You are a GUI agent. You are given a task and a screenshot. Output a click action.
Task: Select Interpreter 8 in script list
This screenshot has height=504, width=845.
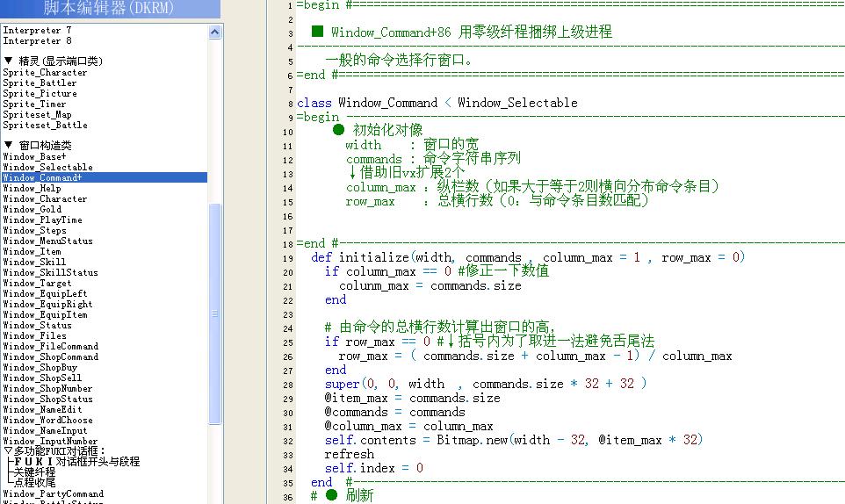tap(37, 41)
